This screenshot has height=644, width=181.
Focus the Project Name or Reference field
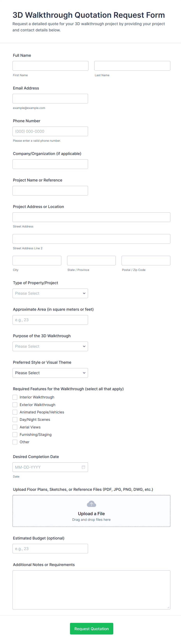50,190
